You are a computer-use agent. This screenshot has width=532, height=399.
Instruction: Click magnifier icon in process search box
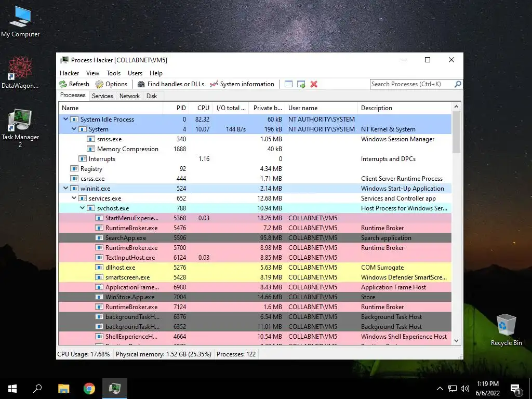(x=458, y=84)
